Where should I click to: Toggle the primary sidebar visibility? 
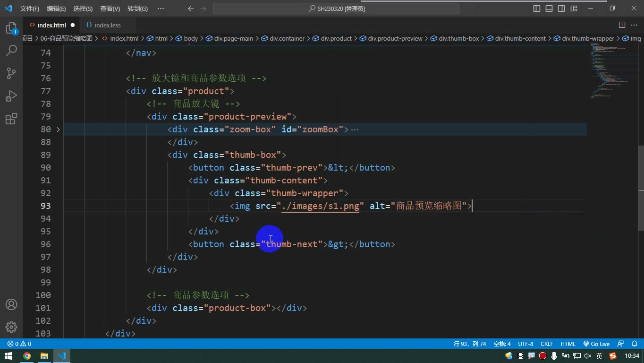(537, 9)
